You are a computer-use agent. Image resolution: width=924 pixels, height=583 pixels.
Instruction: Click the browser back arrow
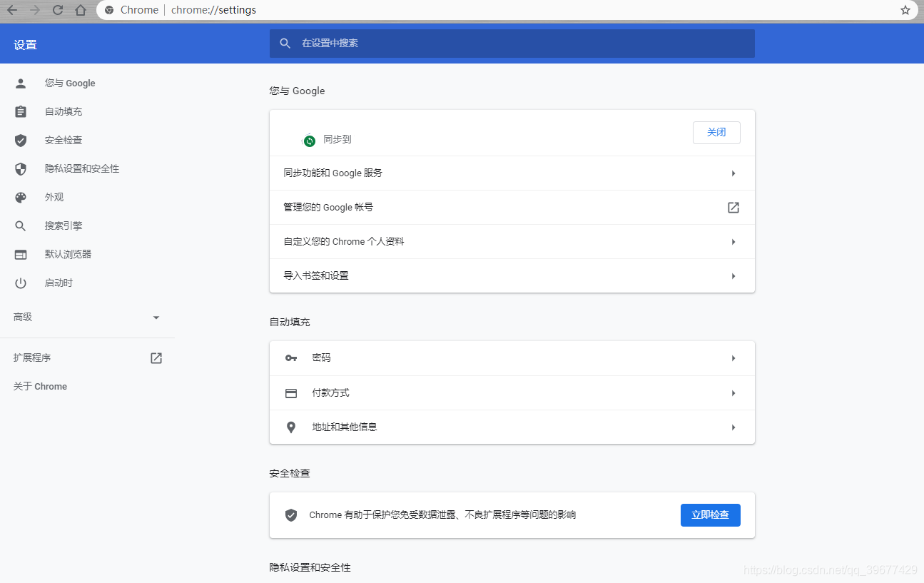(x=12, y=10)
